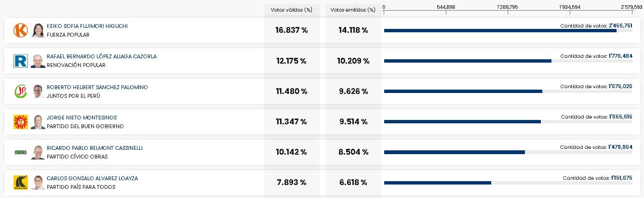Click the Partido del Buen Gobierno sun logo
The image size is (644, 198).
tap(21, 122)
